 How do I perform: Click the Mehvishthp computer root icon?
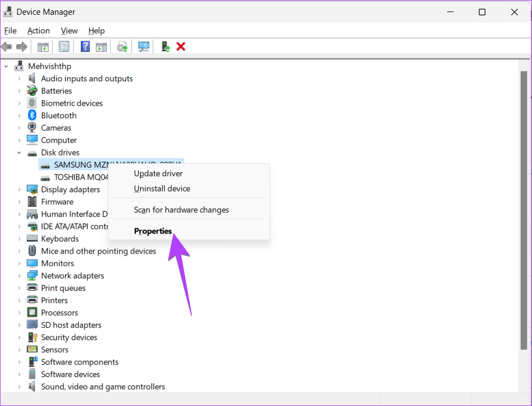[x=19, y=66]
